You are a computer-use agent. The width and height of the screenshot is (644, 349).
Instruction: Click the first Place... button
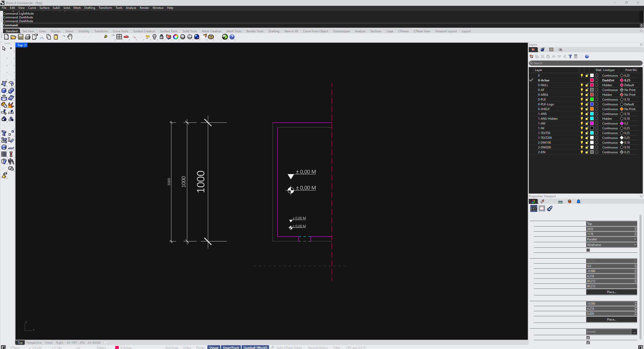pyautogui.click(x=611, y=292)
